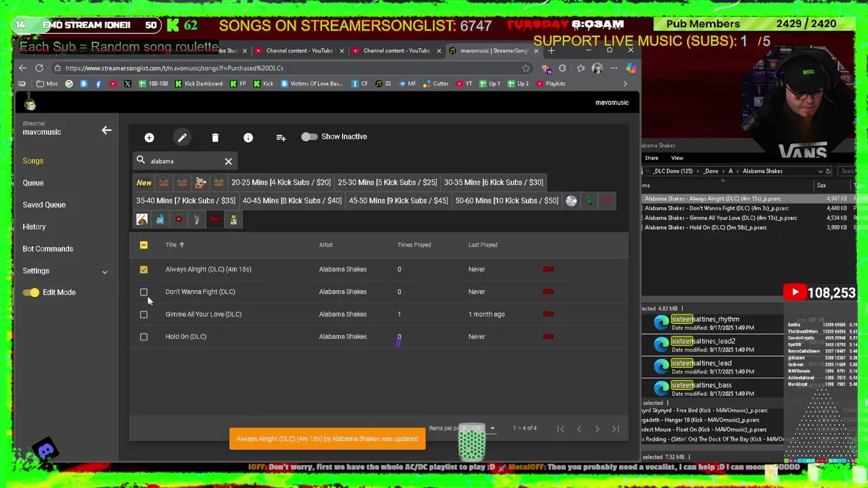Go to the previous results page arrow
Image resolution: width=868 pixels, height=488 pixels.
(579, 428)
